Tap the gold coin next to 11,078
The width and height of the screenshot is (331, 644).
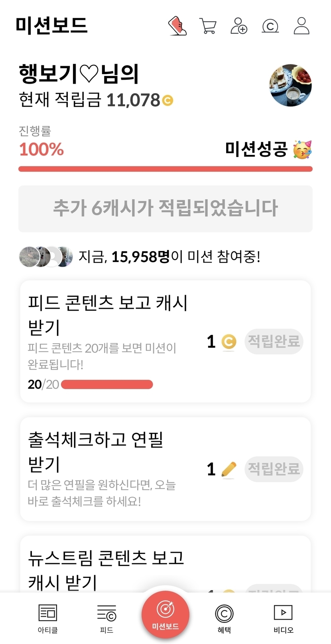[x=168, y=100]
